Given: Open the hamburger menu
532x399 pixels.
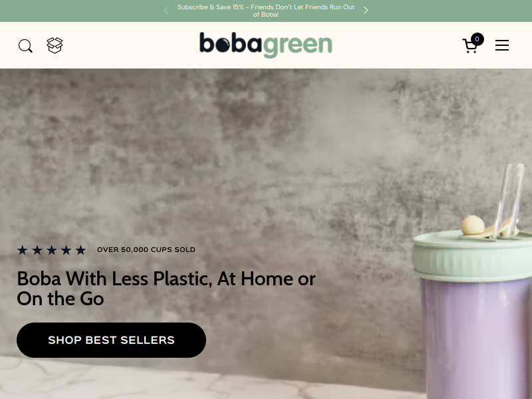Looking at the screenshot, I should pyautogui.click(x=502, y=45).
